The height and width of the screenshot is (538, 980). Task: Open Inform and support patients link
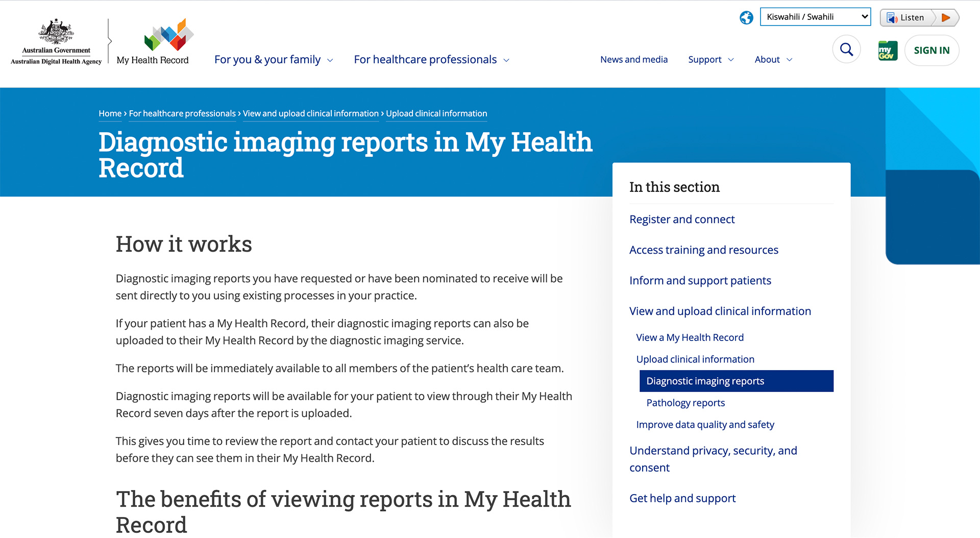700,281
